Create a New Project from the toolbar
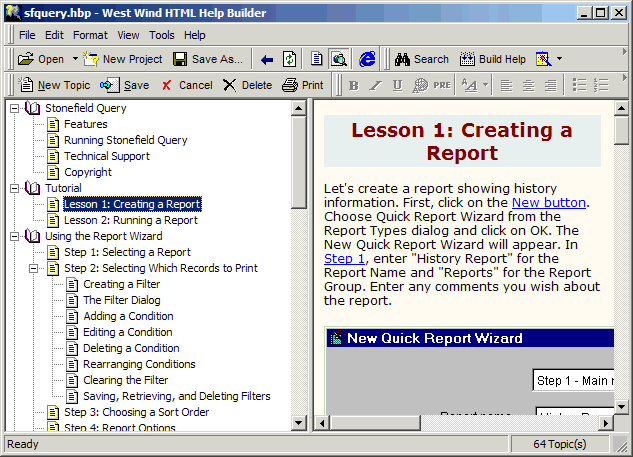Screen dimensions: 633x457 (123, 59)
